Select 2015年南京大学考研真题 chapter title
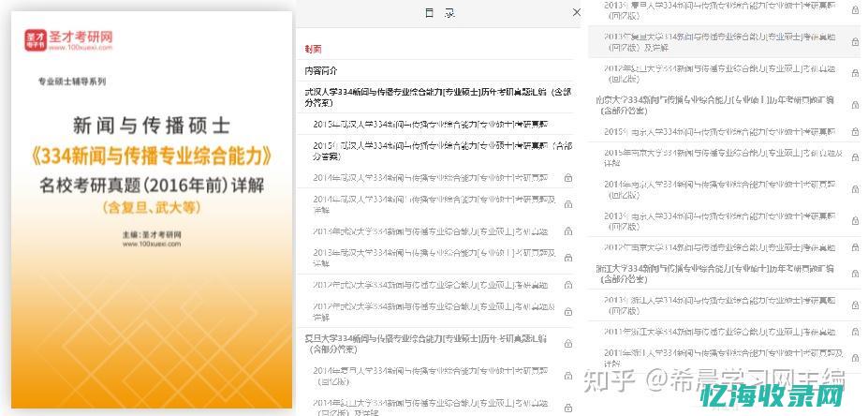 point(720,132)
